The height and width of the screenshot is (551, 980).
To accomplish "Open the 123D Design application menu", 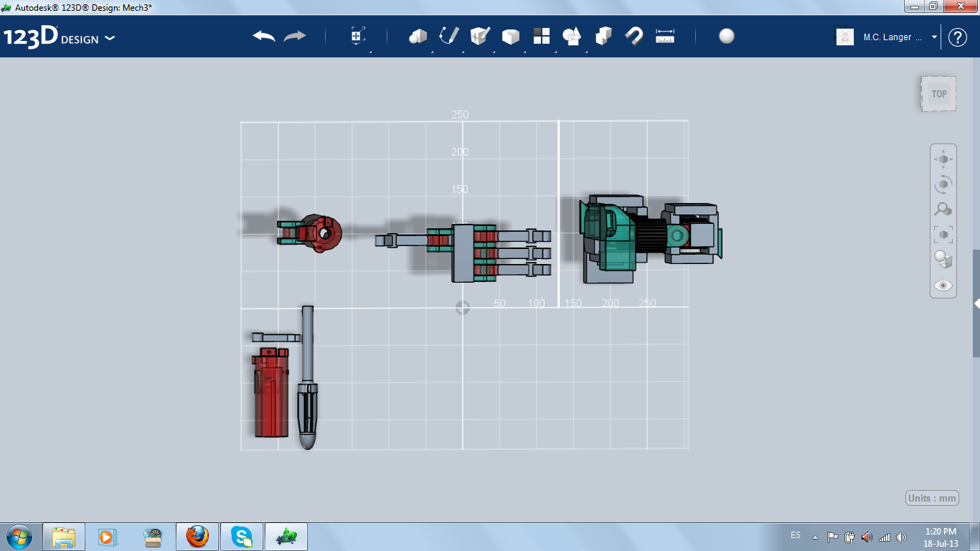I will (59, 37).
